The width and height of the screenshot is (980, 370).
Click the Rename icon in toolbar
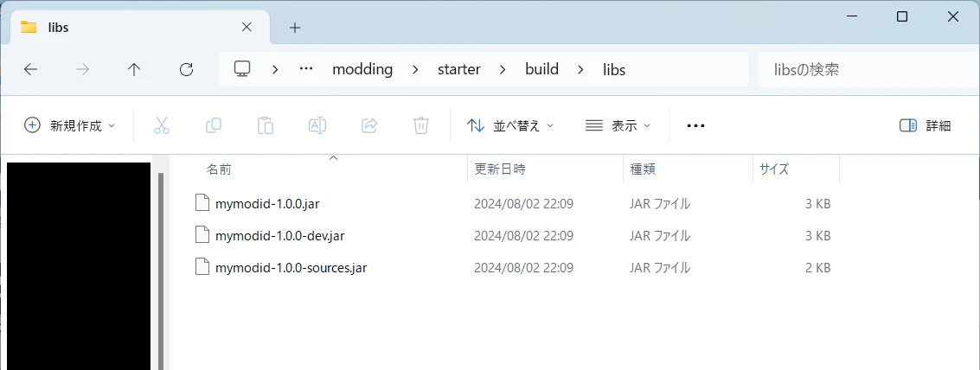click(317, 125)
